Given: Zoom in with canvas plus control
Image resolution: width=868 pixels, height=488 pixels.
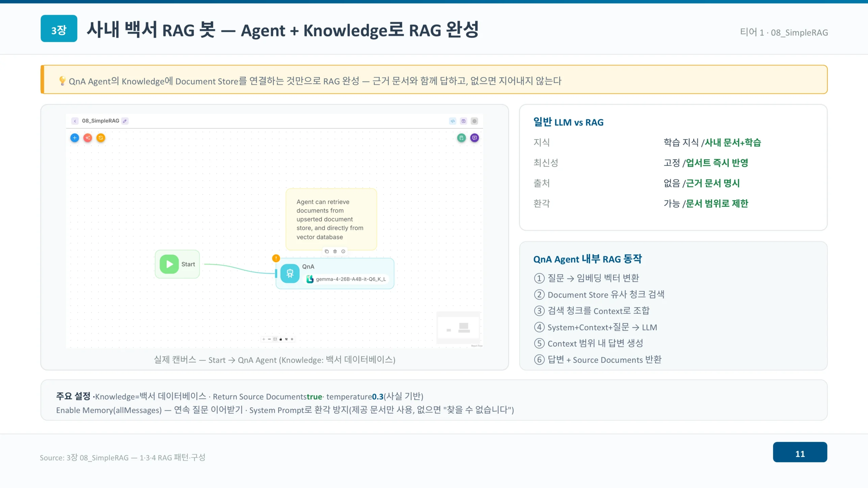Looking at the screenshot, I should click(264, 339).
